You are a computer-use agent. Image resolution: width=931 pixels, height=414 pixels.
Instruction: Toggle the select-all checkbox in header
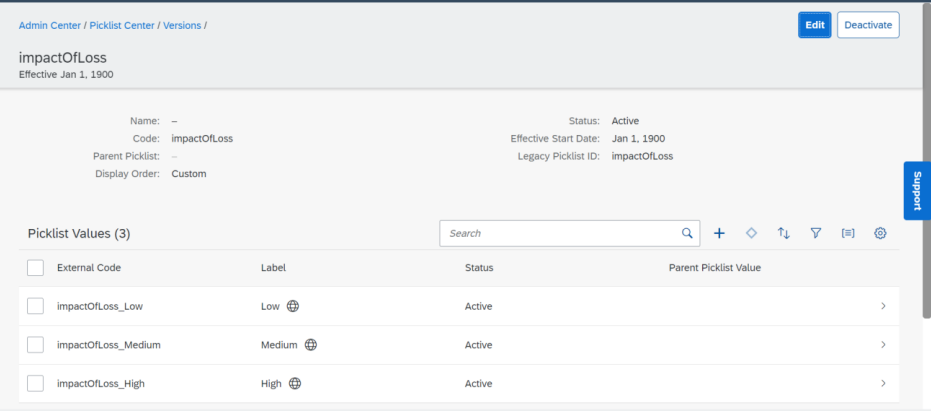[x=36, y=268]
